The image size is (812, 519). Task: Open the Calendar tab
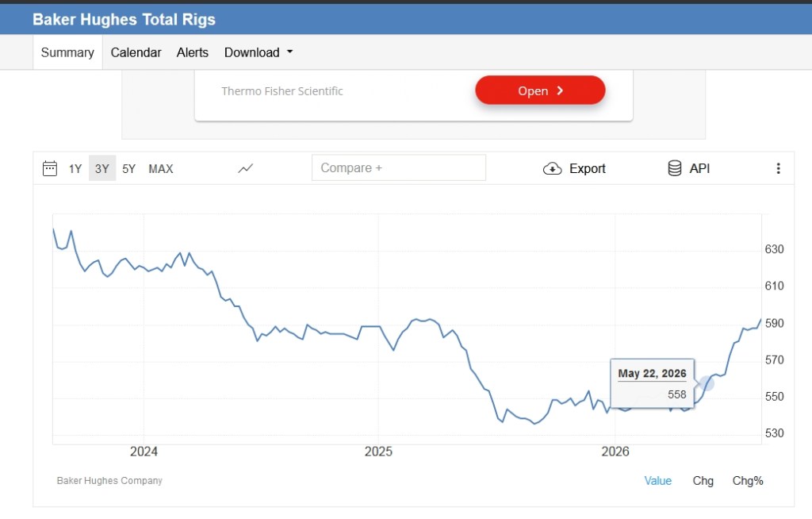[x=136, y=52]
